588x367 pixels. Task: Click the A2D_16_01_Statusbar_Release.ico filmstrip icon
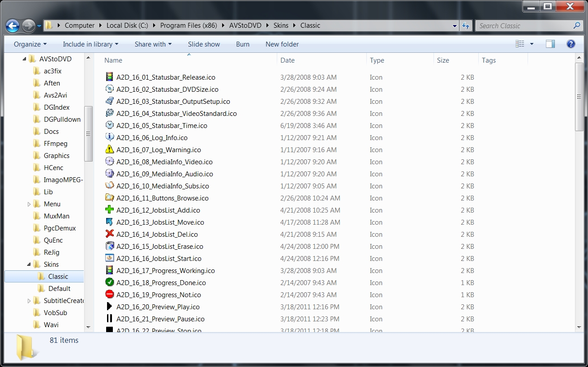point(109,77)
